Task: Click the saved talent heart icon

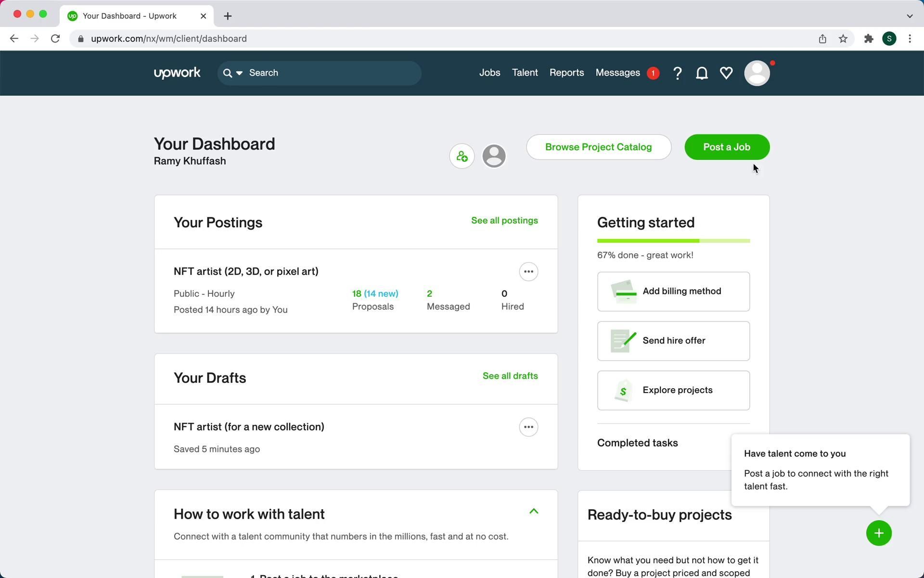Action: pyautogui.click(x=726, y=73)
